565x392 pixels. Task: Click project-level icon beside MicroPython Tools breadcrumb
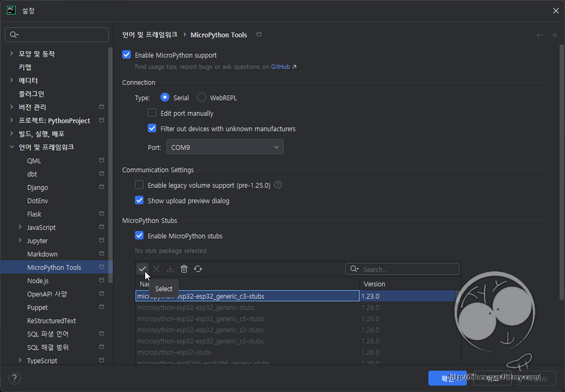point(259,34)
